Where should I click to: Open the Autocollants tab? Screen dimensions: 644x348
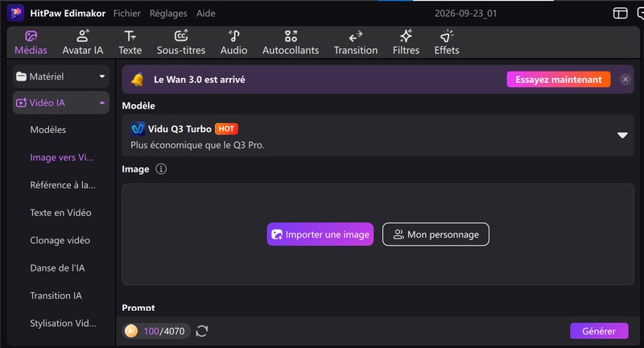tap(291, 43)
